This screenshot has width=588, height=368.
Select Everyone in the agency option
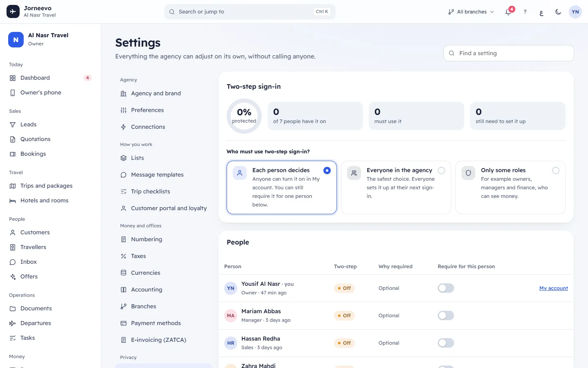pyautogui.click(x=396, y=187)
